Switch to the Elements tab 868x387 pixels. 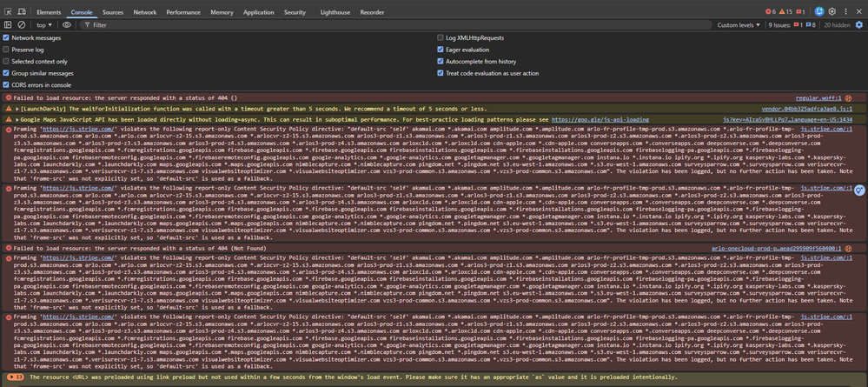coord(49,12)
